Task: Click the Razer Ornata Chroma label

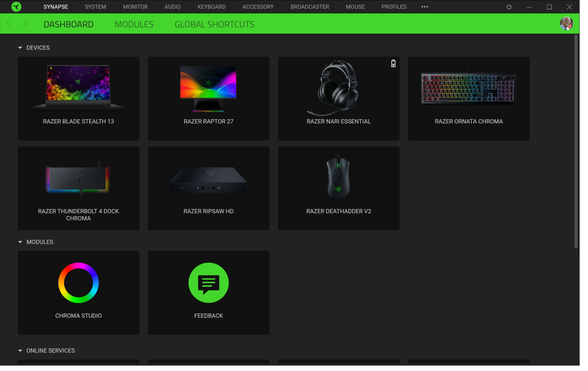Action: point(469,122)
